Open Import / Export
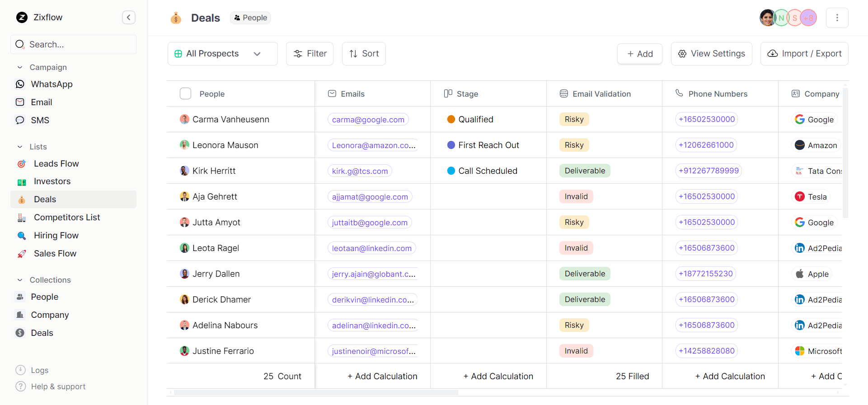The image size is (868, 405). pyautogui.click(x=804, y=54)
